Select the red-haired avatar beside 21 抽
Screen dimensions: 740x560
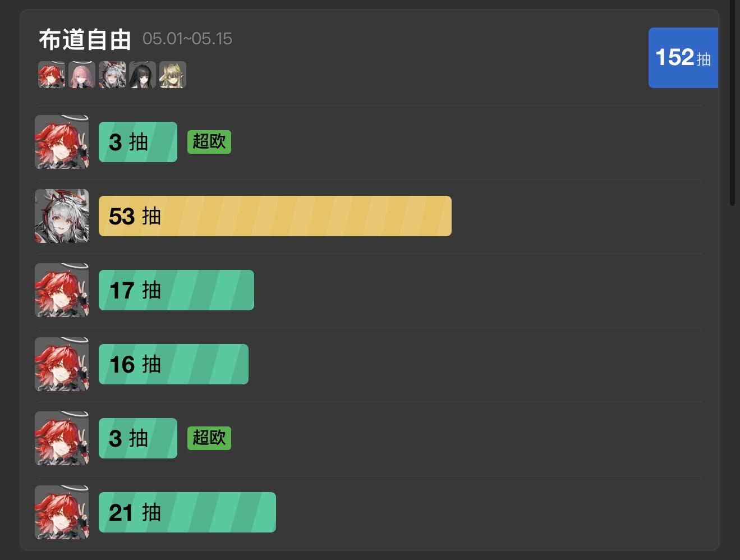(x=62, y=512)
